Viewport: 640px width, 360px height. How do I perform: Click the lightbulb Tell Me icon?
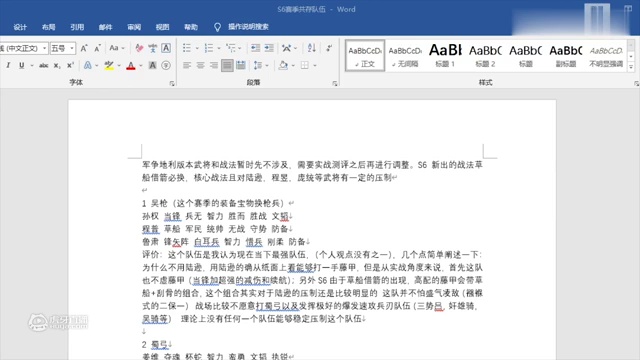(217, 27)
